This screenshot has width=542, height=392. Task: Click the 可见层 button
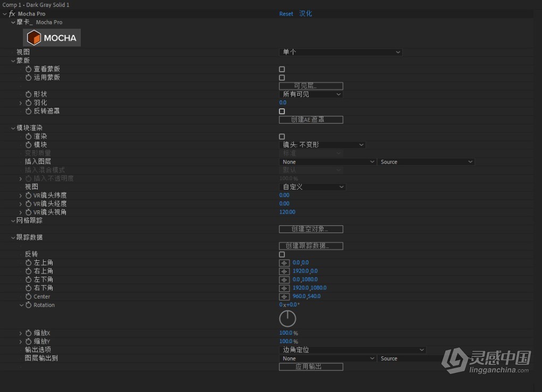tap(311, 86)
